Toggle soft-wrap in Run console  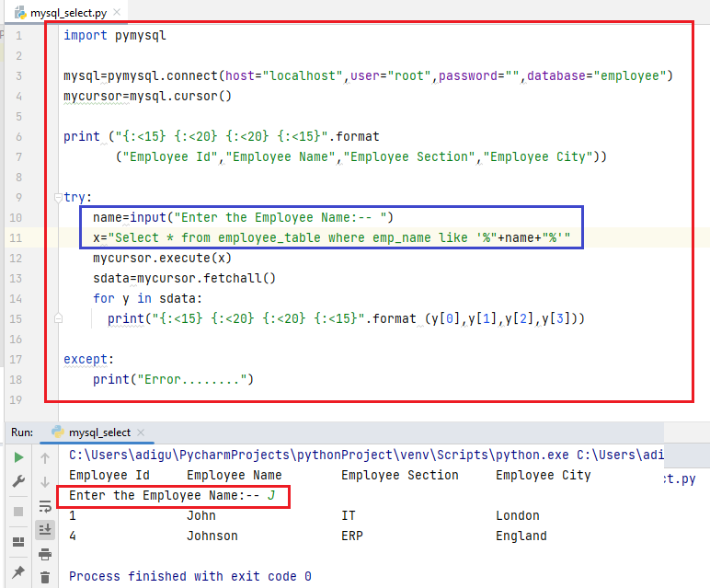pyautogui.click(x=45, y=506)
